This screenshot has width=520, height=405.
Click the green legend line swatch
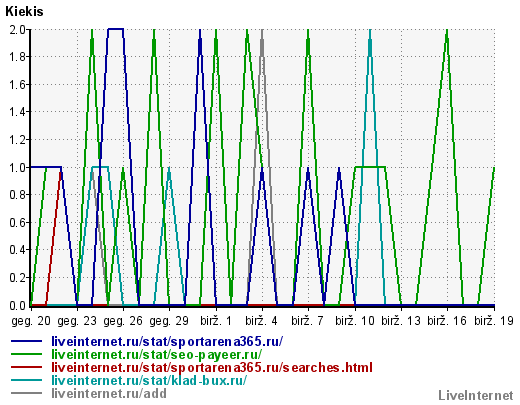[x=26, y=354]
